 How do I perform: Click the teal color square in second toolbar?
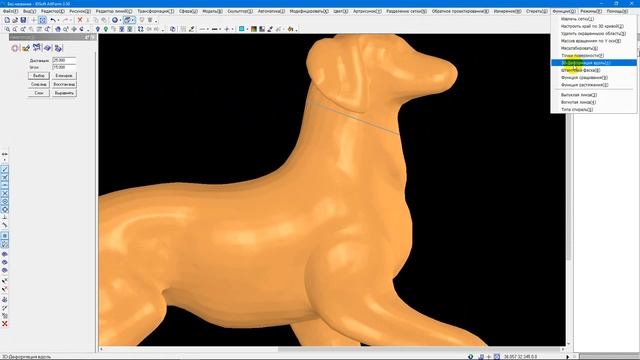click(242, 29)
